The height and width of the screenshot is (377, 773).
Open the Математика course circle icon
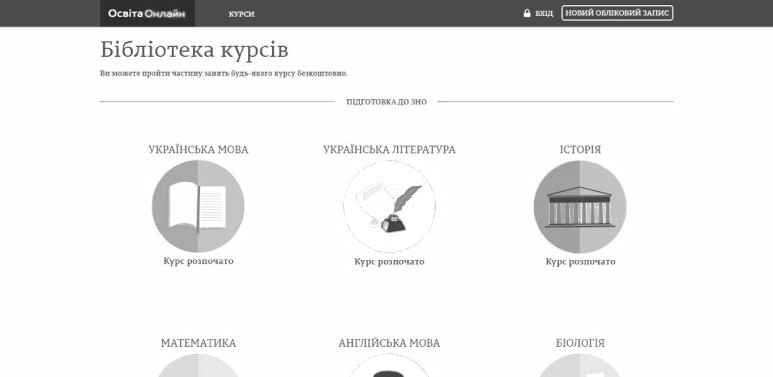coord(198,365)
